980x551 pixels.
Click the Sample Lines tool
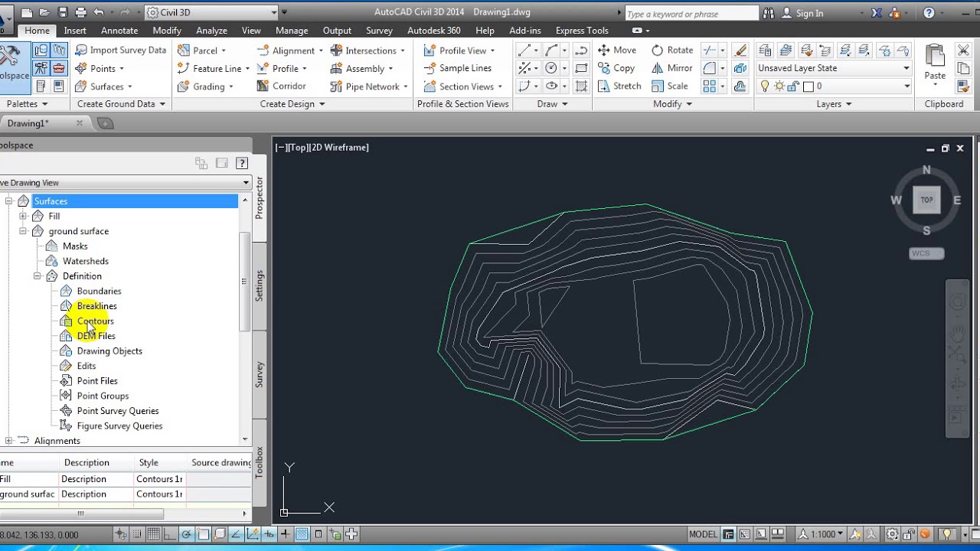coord(457,68)
